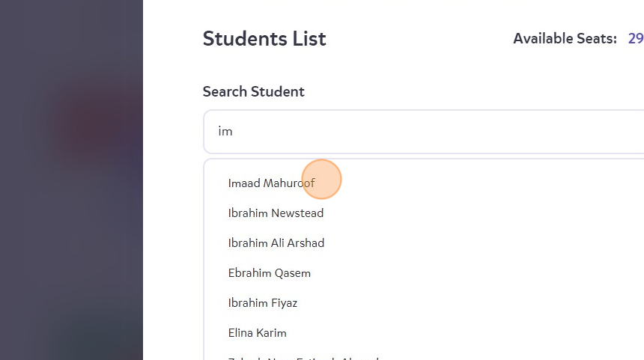
Task: Click the Students List heading
Action: click(x=264, y=39)
